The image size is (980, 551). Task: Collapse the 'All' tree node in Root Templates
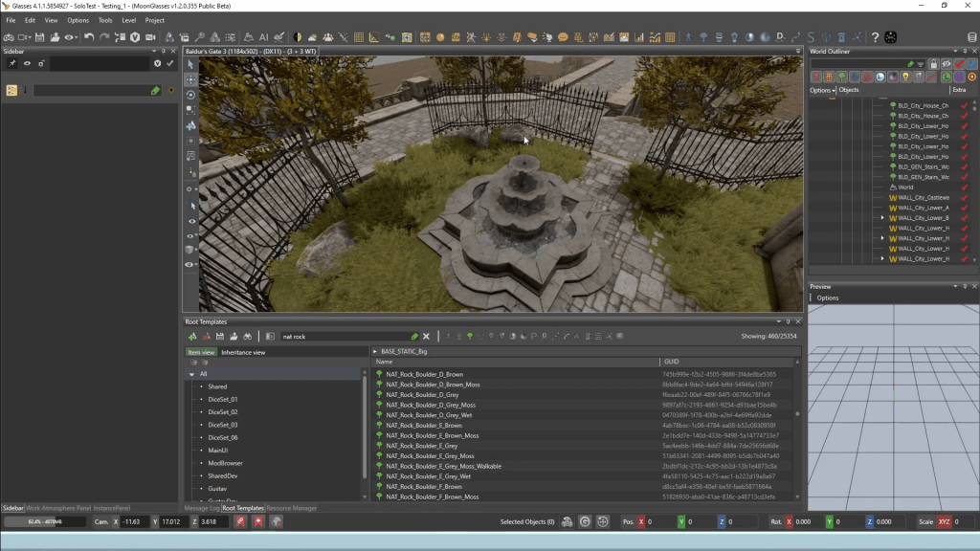(192, 374)
